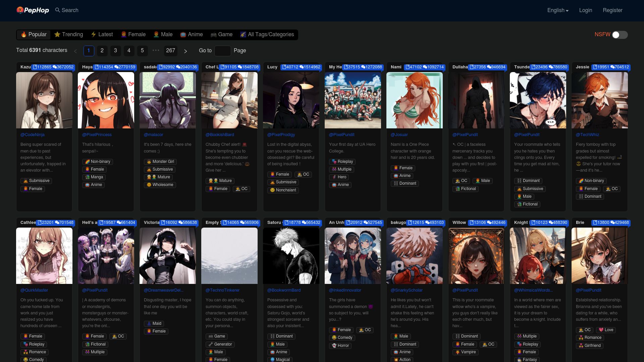This screenshot has height=362, width=644.
Task: Visit @BookishBard profile
Action: coord(220,135)
